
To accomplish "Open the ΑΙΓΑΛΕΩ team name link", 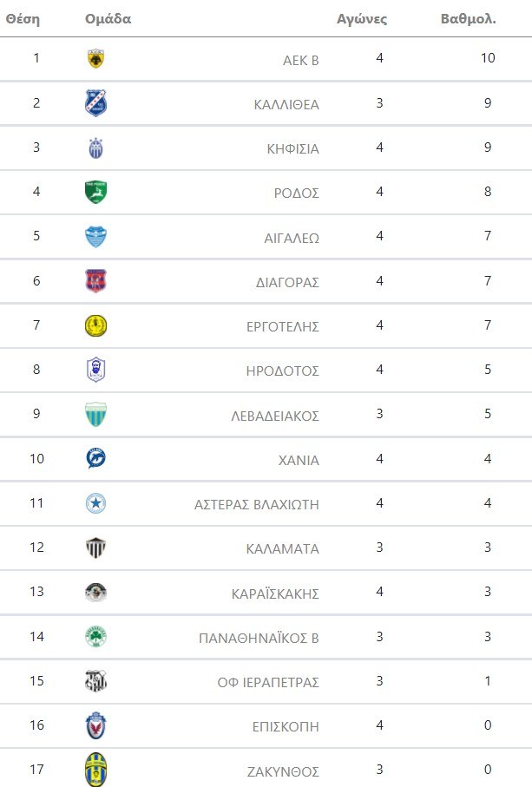I will tap(291, 238).
